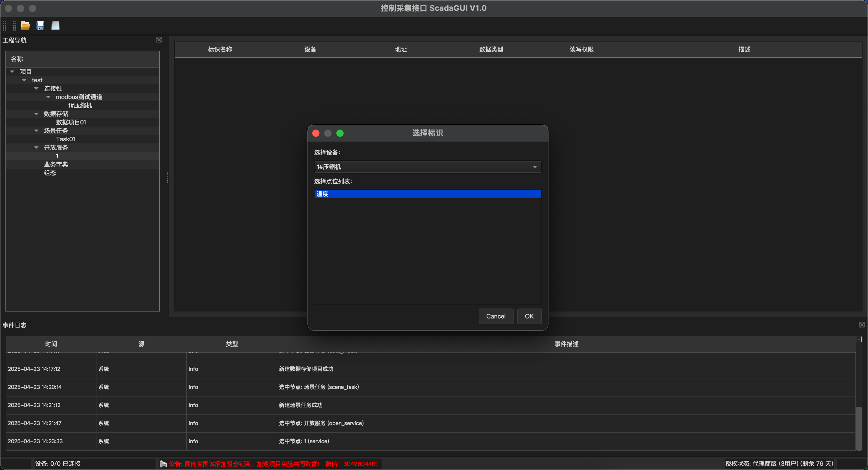Click the announcement speaker icon in status bar
Screen dimensions: 868x470
[163, 464]
